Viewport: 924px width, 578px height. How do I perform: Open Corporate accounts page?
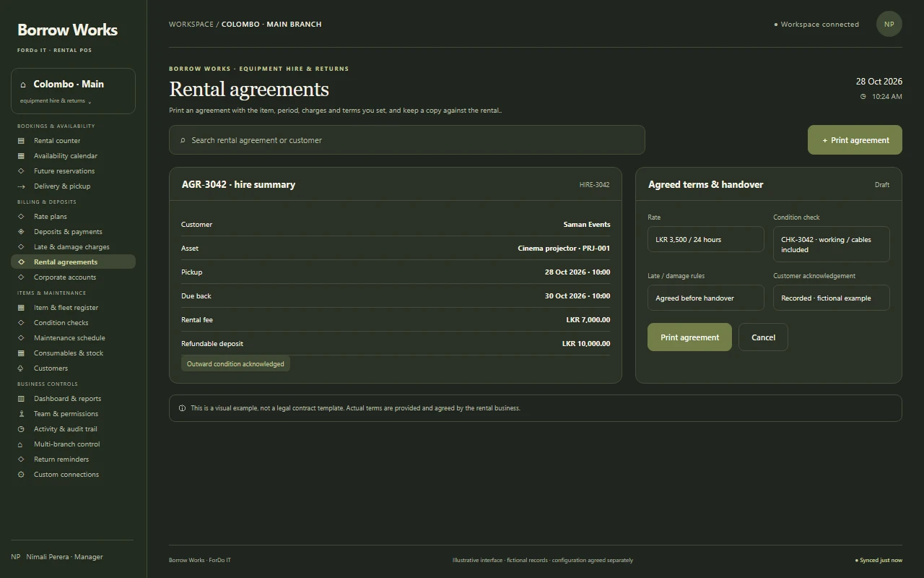tap(73, 277)
